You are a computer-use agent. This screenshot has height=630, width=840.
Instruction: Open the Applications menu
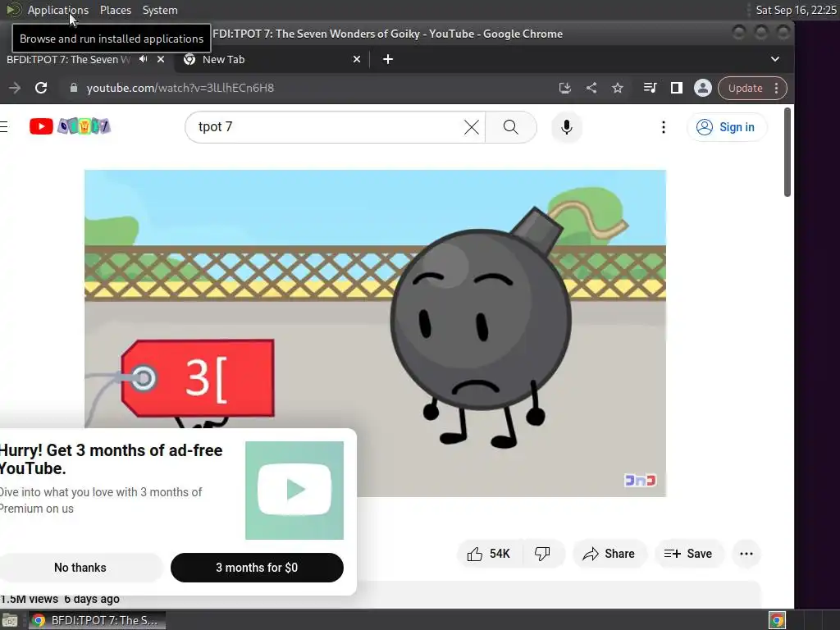point(58,10)
